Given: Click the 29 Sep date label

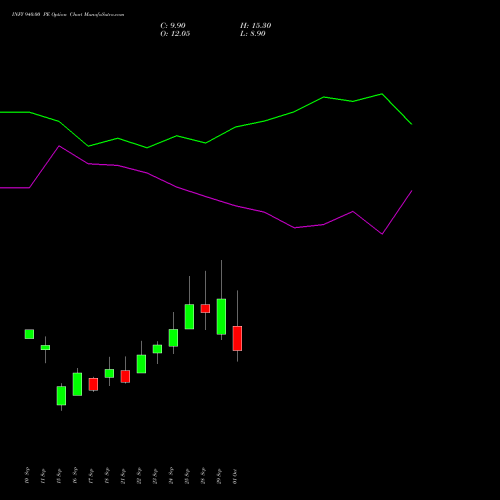Looking at the screenshot, I should coord(219,475).
